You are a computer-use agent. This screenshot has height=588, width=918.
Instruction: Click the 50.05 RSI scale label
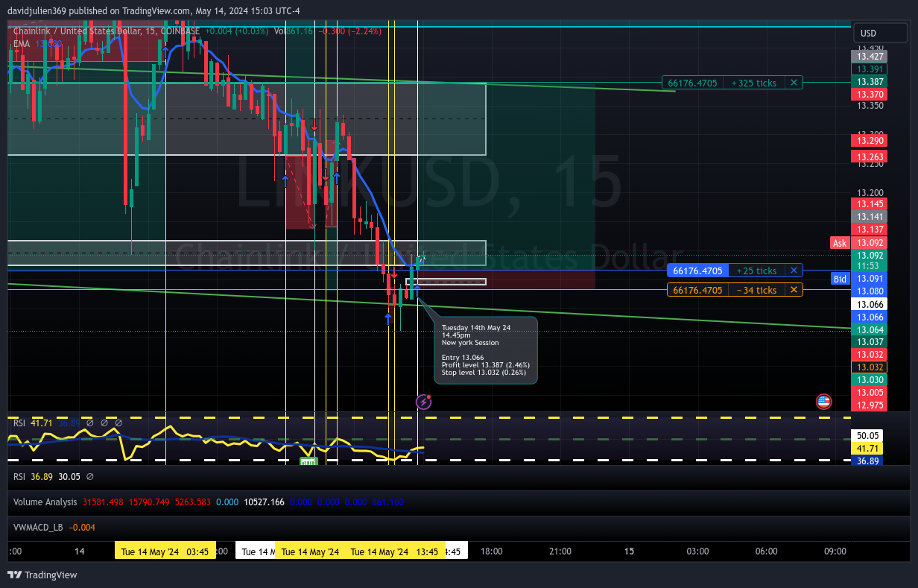coord(869,435)
